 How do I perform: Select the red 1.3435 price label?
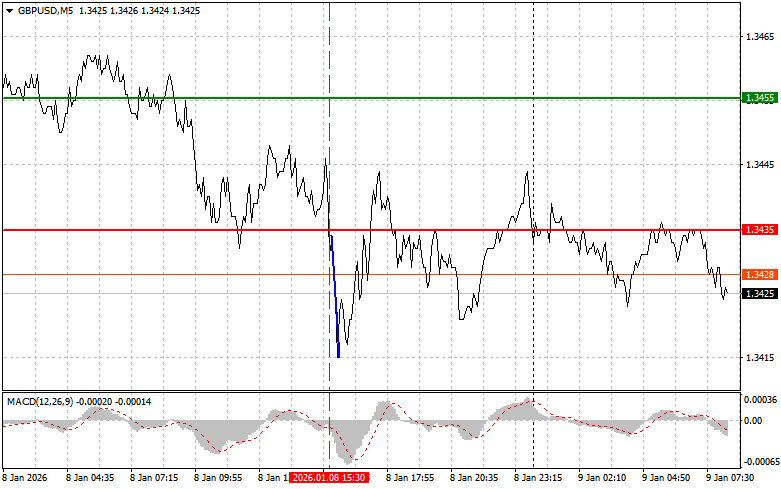coord(760,230)
